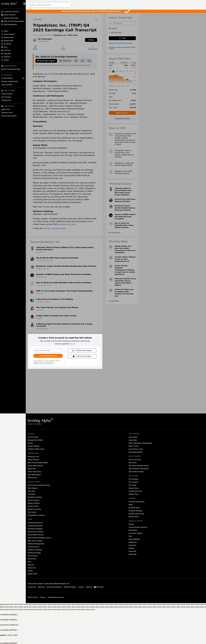Click the bank building icon in the Earnings Summary
Screen dimensions: 206x644
tap(89, 61)
